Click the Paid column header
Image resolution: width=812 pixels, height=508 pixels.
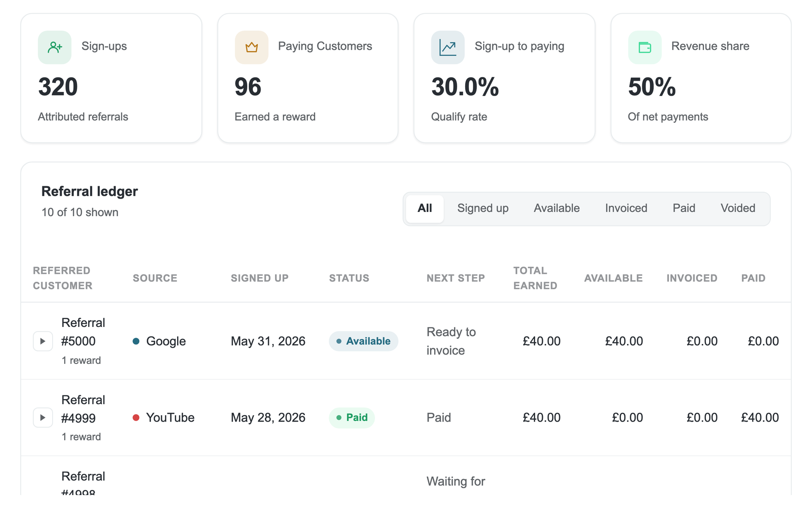[x=753, y=278]
